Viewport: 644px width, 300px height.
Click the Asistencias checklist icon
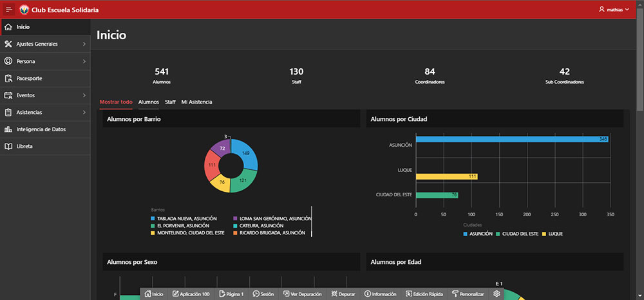[x=8, y=113]
